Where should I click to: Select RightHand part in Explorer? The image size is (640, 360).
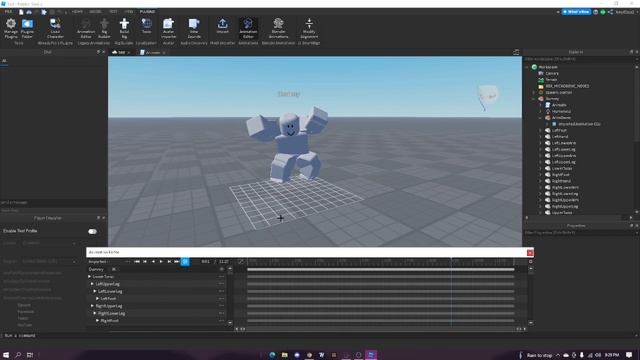561,181
